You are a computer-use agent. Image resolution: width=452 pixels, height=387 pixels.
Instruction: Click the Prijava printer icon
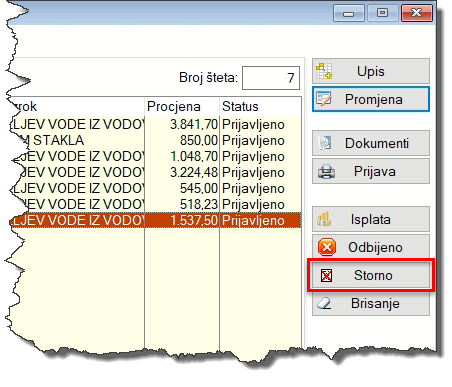[326, 172]
